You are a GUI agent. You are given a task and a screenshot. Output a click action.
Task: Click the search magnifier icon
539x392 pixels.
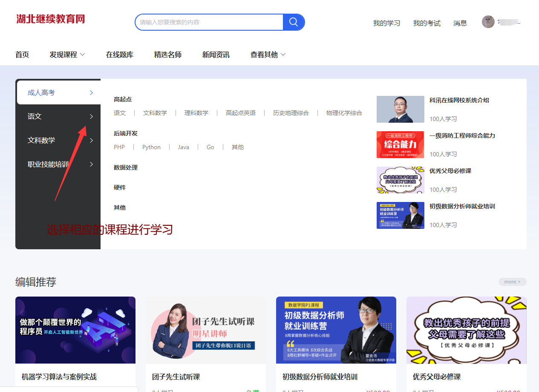pyautogui.click(x=293, y=22)
